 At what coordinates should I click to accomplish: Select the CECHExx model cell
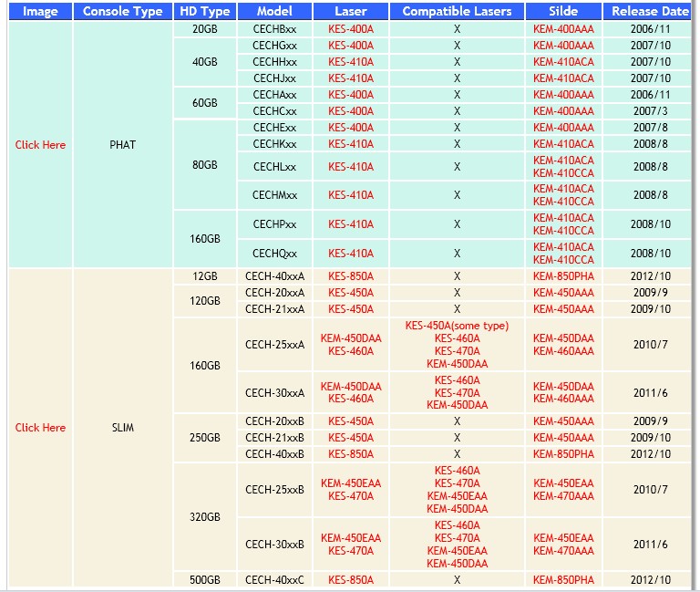tap(274, 128)
